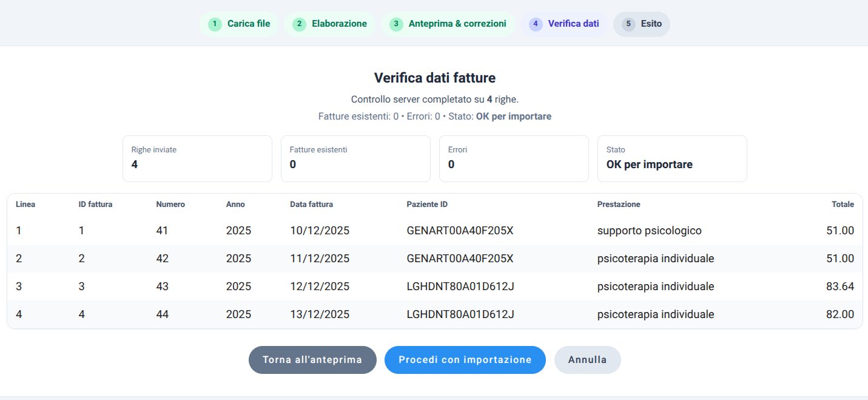Click the 'Paziente ID' column header
This screenshot has height=400, width=868.
pyautogui.click(x=427, y=205)
